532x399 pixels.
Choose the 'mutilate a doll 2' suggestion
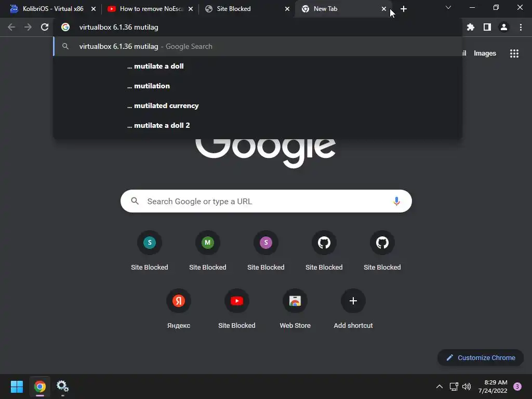pos(258,125)
